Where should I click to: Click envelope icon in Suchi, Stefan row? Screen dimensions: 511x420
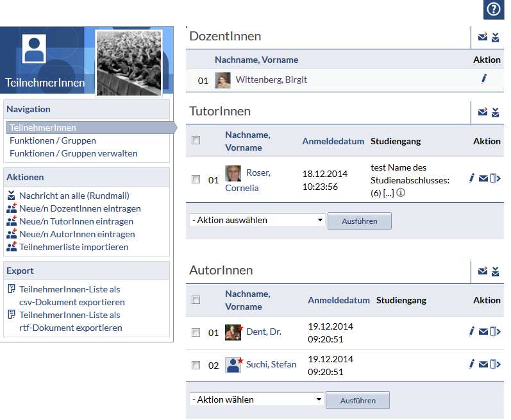483,364
